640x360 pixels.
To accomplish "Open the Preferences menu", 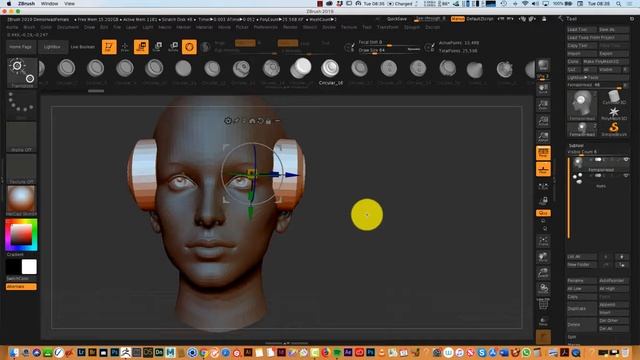I will (266, 27).
